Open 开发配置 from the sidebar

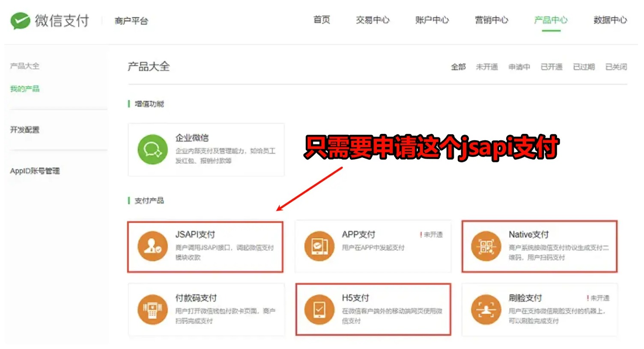tap(24, 130)
